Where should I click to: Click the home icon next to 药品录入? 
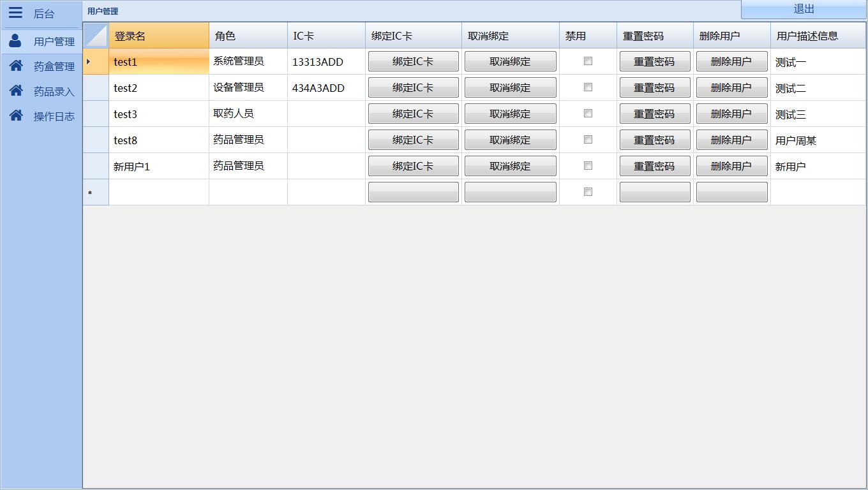[16, 91]
